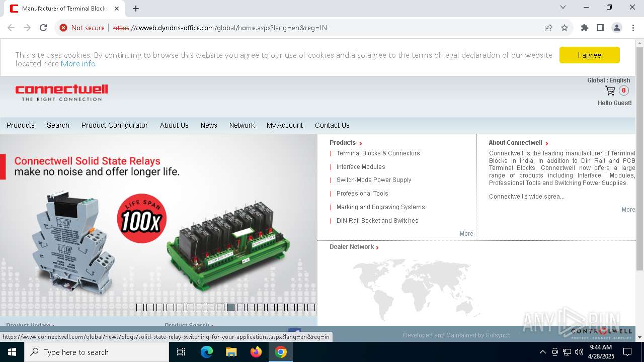Click the Windows search box
Image resolution: width=644 pixels, height=362 pixels.
97,352
